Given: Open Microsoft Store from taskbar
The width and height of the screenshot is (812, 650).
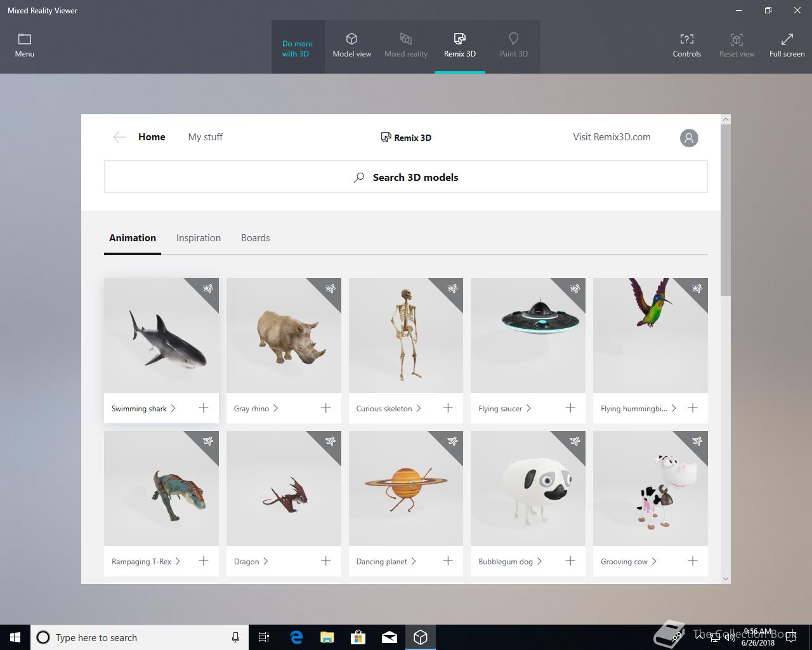Looking at the screenshot, I should click(x=358, y=637).
